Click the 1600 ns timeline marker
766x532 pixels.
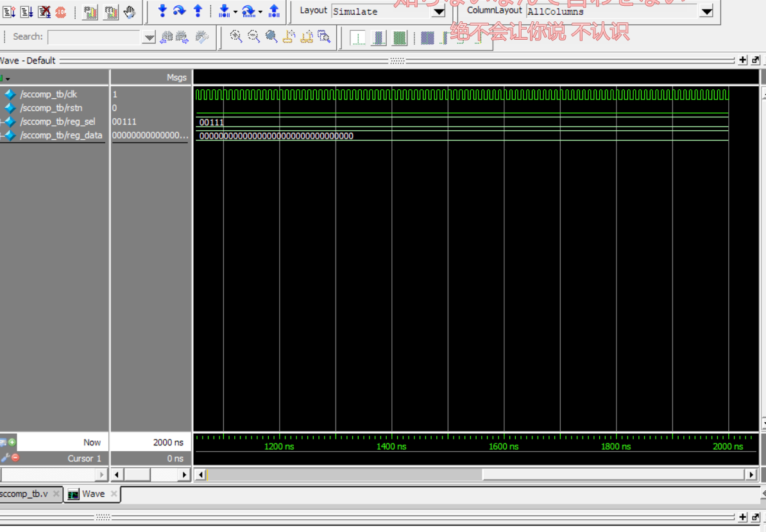coord(504,446)
